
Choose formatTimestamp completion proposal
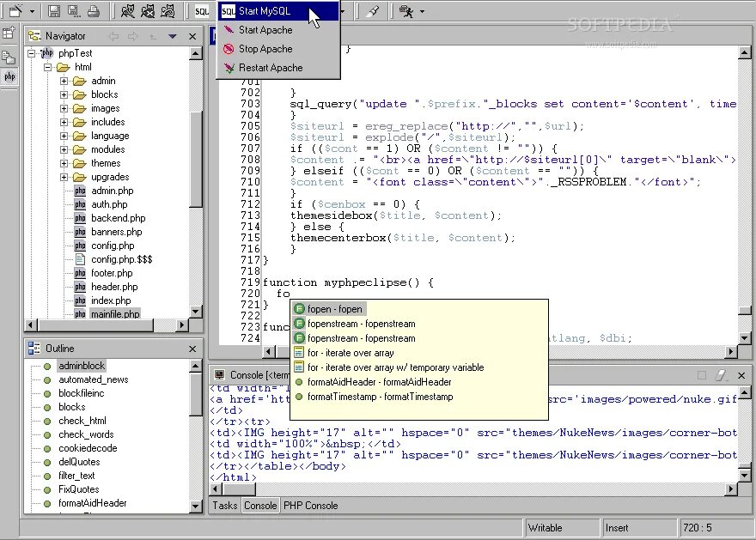coord(380,397)
